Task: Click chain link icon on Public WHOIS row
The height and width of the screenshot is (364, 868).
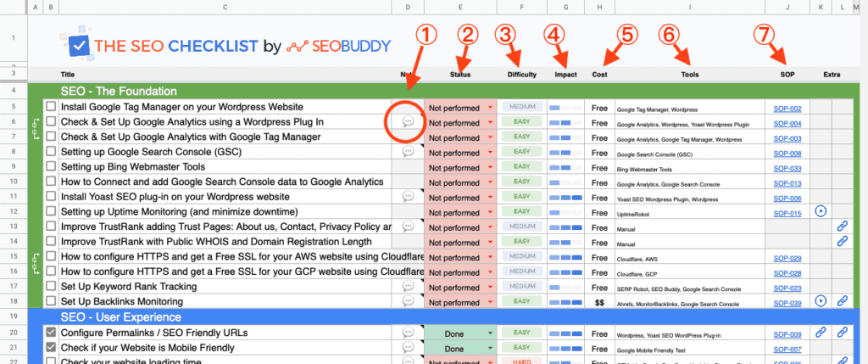Action: click(842, 241)
